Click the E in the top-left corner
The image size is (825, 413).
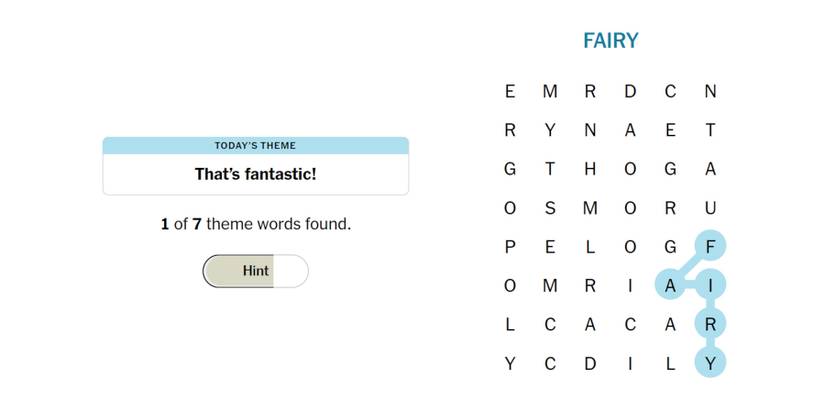coord(510,92)
